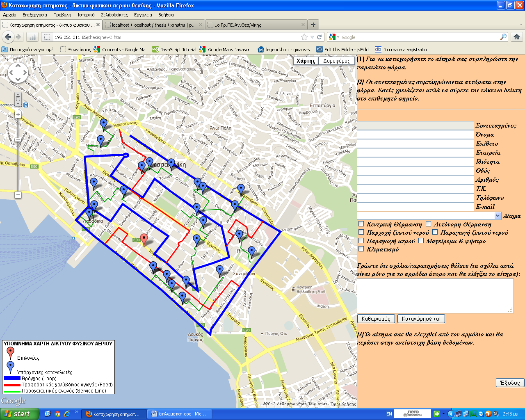This screenshot has width=525, height=420.
Task: Enable the Παραγωγή ατμού checkbox
Action: [x=361, y=241]
